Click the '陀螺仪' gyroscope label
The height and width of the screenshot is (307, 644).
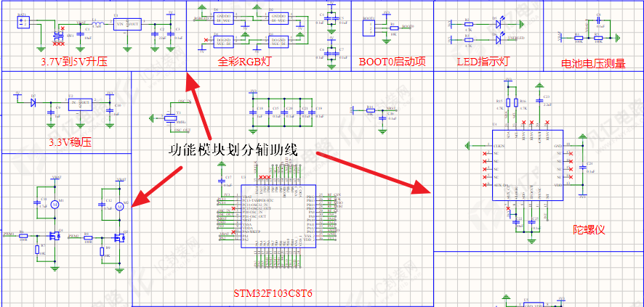(x=589, y=229)
